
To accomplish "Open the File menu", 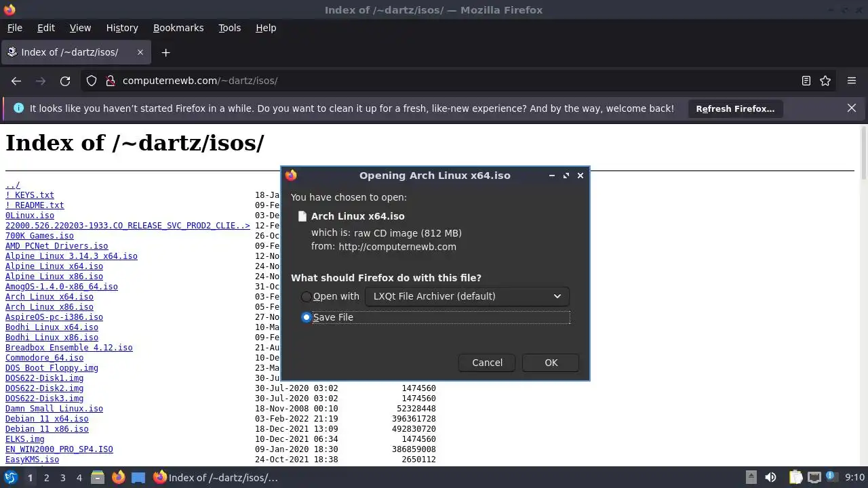I will (x=15, y=28).
